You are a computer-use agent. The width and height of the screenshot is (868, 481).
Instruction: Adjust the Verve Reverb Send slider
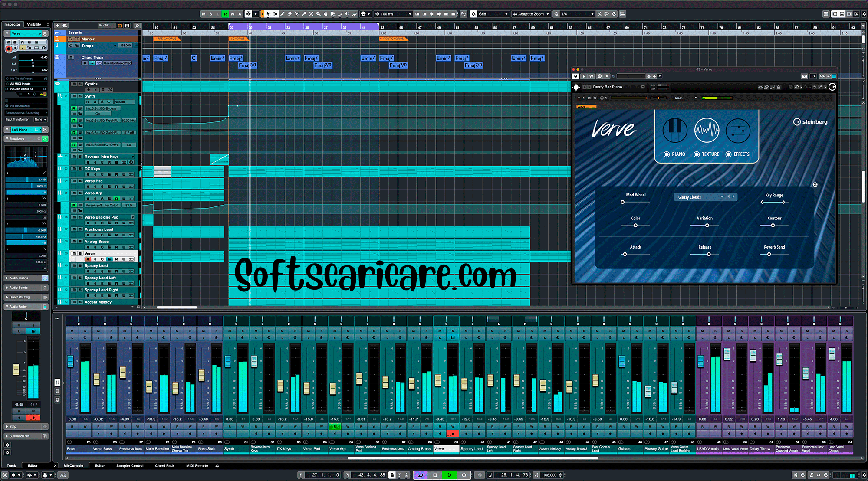(774, 254)
